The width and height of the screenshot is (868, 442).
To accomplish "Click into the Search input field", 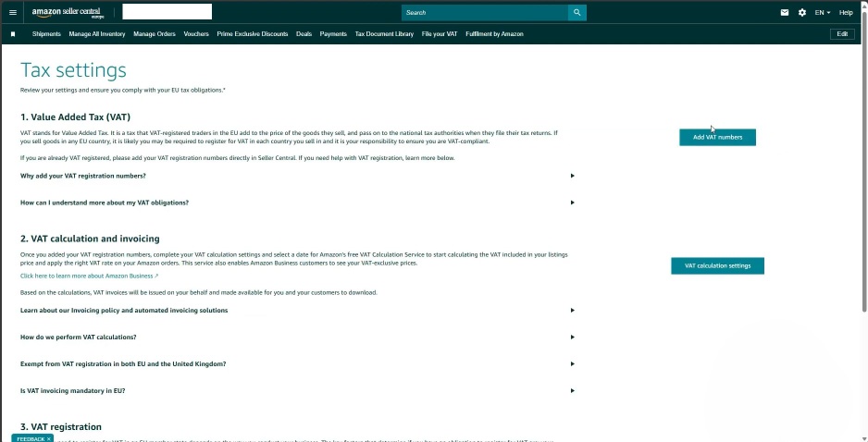I will pyautogui.click(x=484, y=12).
